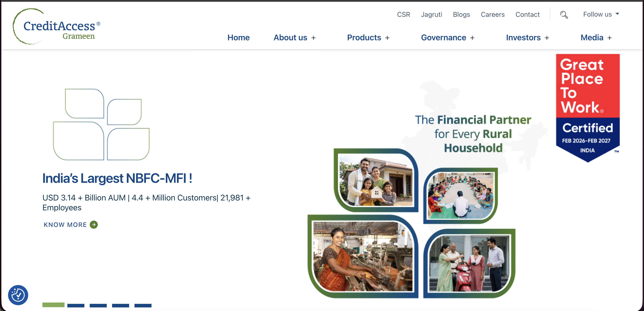Click the USD 3.14 + Billion AUM statistics text

coord(146,202)
